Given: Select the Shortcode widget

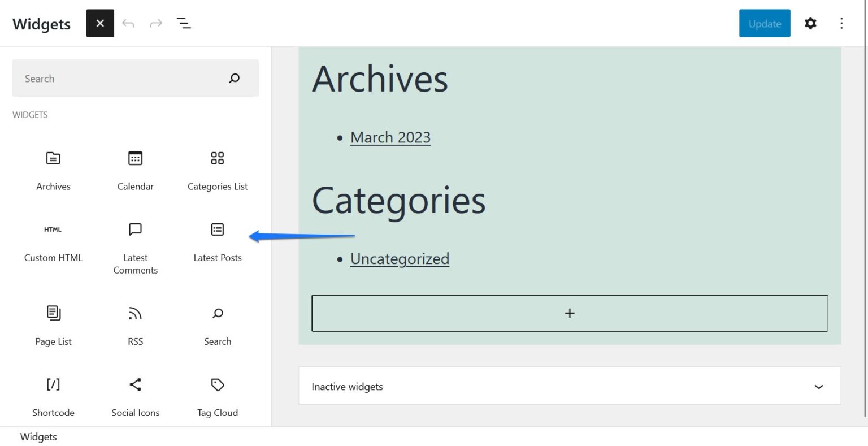Looking at the screenshot, I should pos(53,396).
